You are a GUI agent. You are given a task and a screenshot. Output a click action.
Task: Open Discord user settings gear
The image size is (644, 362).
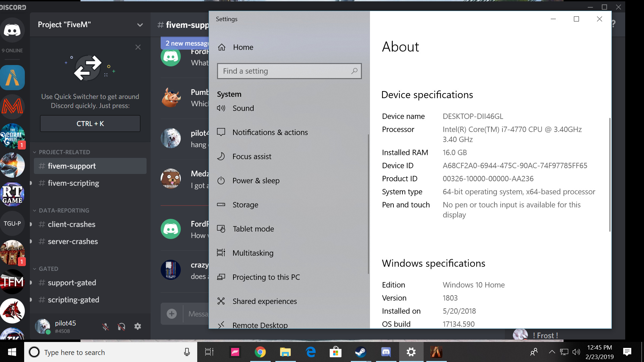(138, 326)
